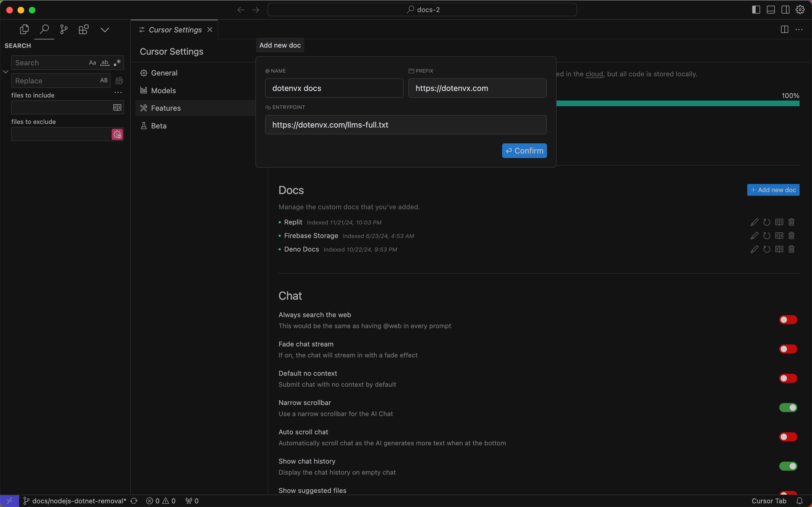Edit the Deno Docs entry with its pencil icon
812x507 pixels.
pos(754,249)
